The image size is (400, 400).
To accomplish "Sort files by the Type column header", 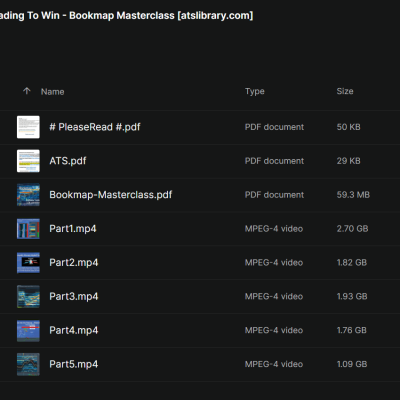I will click(x=255, y=91).
